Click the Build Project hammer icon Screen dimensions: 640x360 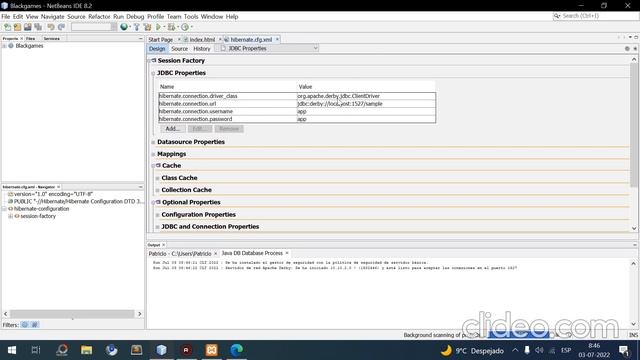(x=136, y=27)
